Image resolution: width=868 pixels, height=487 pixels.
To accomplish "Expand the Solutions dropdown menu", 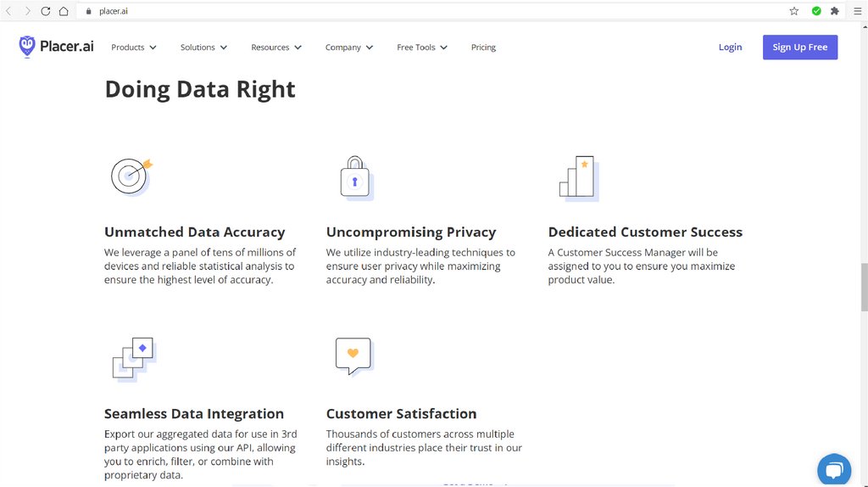I will click(x=203, y=48).
